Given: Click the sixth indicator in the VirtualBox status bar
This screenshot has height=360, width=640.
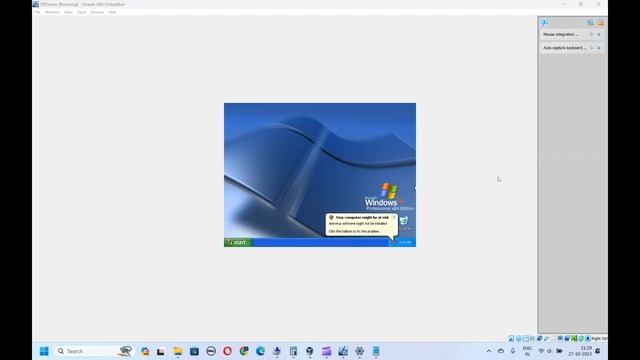Looking at the screenshot, I should coord(547,338).
